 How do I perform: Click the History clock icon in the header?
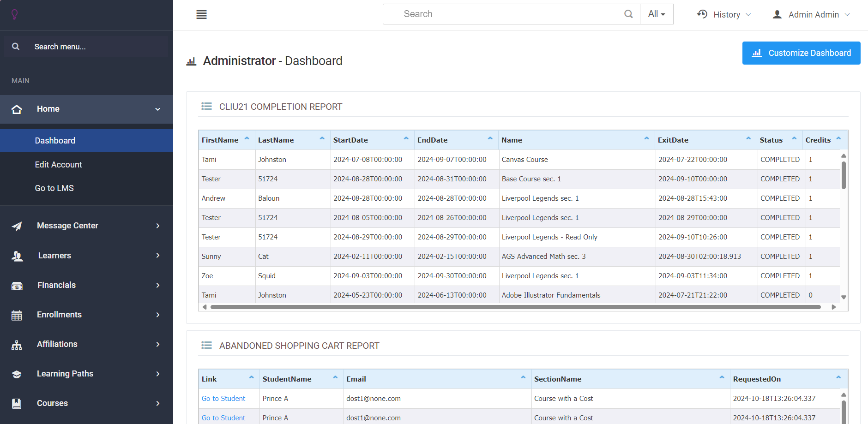(702, 14)
